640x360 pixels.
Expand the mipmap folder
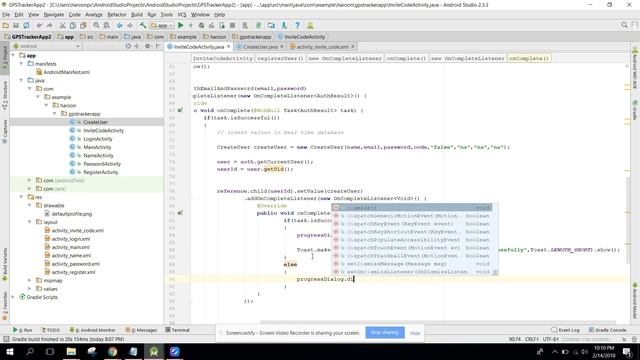29,280
